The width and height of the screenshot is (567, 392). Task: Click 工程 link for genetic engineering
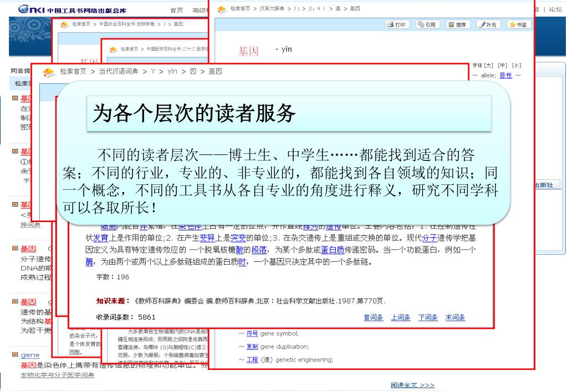252,359
